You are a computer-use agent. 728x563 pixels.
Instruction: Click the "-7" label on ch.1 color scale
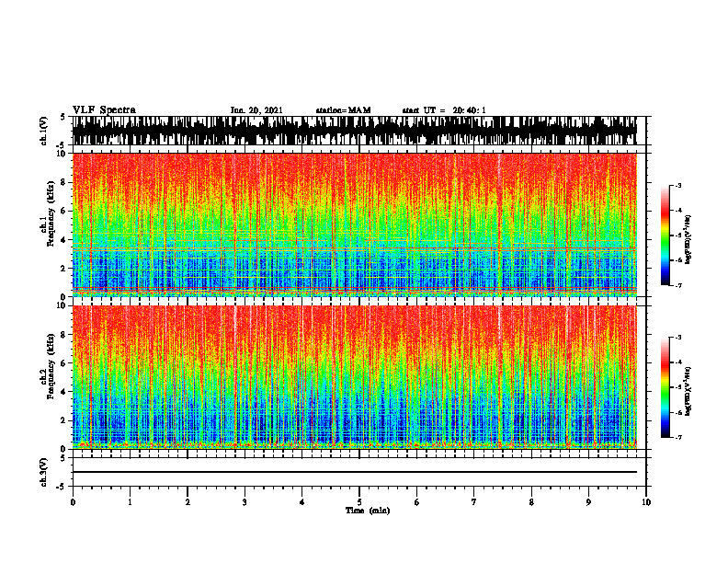point(678,285)
